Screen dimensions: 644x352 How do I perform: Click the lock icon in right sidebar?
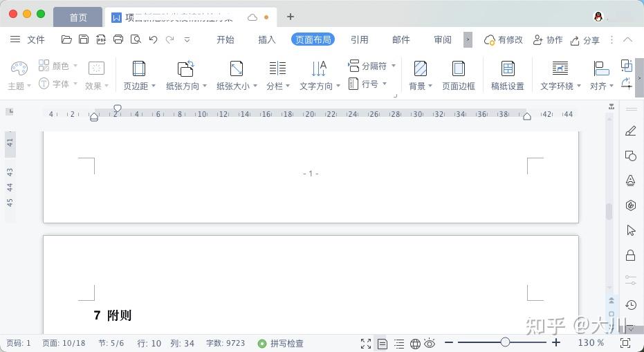coord(630,255)
